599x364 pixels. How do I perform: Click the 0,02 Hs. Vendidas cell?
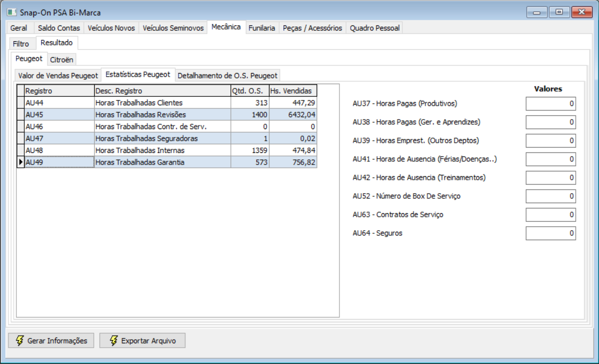pyautogui.click(x=293, y=138)
